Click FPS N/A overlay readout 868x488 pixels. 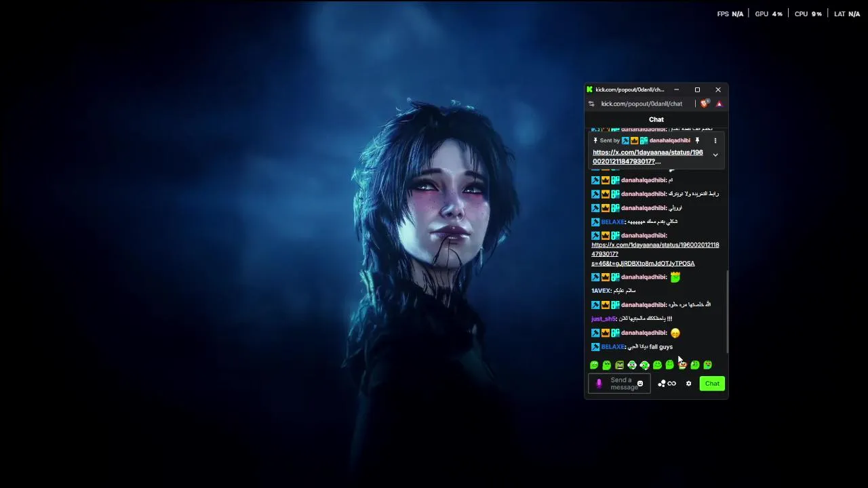coord(730,14)
